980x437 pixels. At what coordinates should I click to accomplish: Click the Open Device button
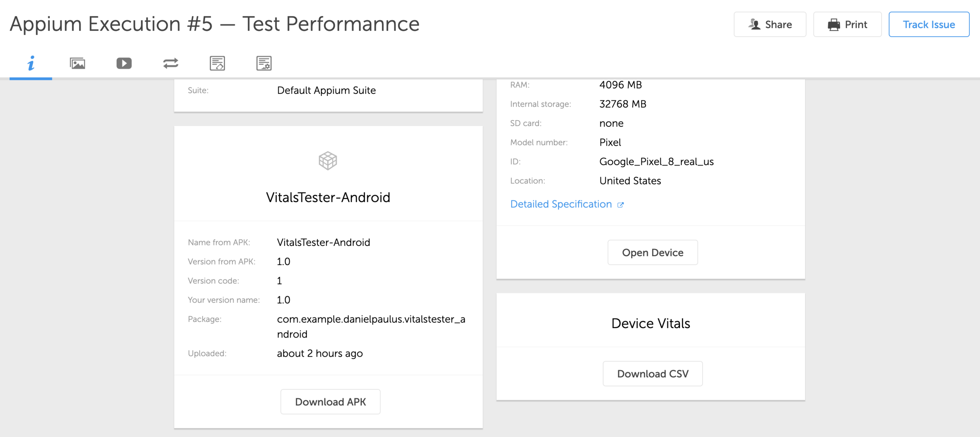pos(652,253)
